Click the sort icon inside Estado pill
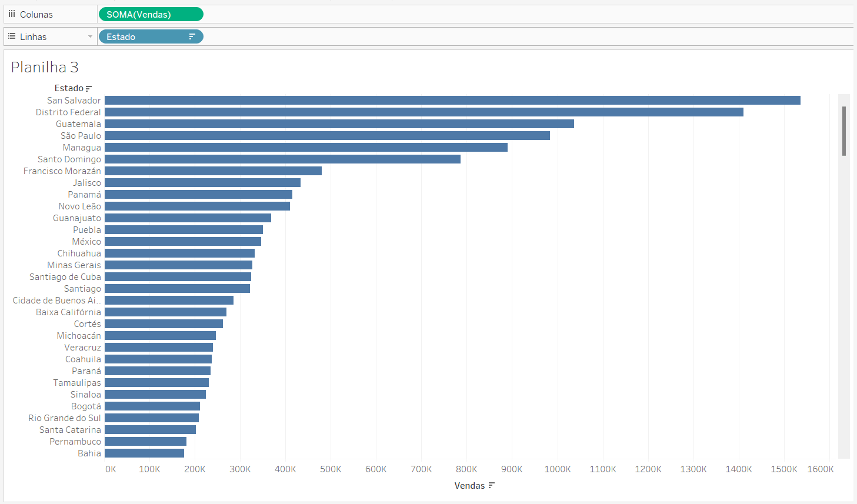The image size is (857, 504). point(192,36)
